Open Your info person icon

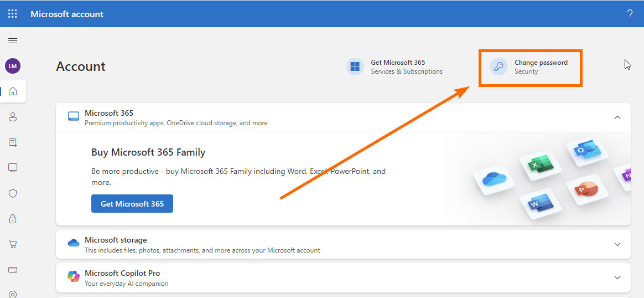click(13, 117)
